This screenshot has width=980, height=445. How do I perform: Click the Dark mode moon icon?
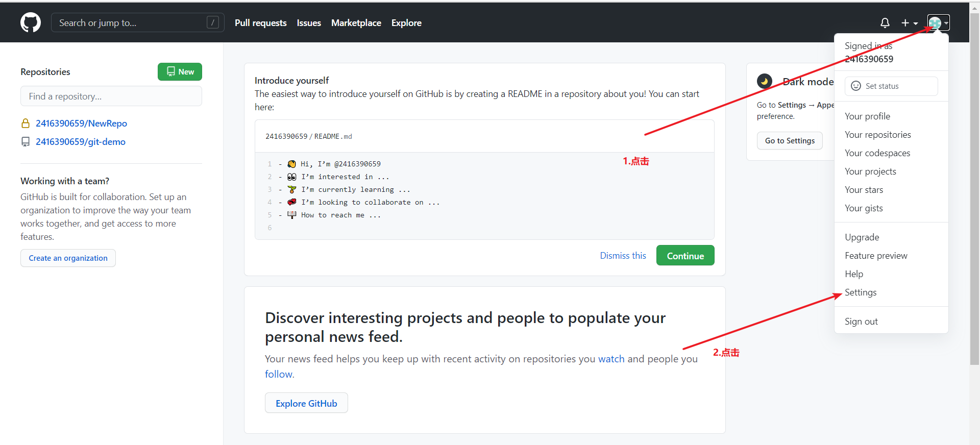[x=765, y=82]
